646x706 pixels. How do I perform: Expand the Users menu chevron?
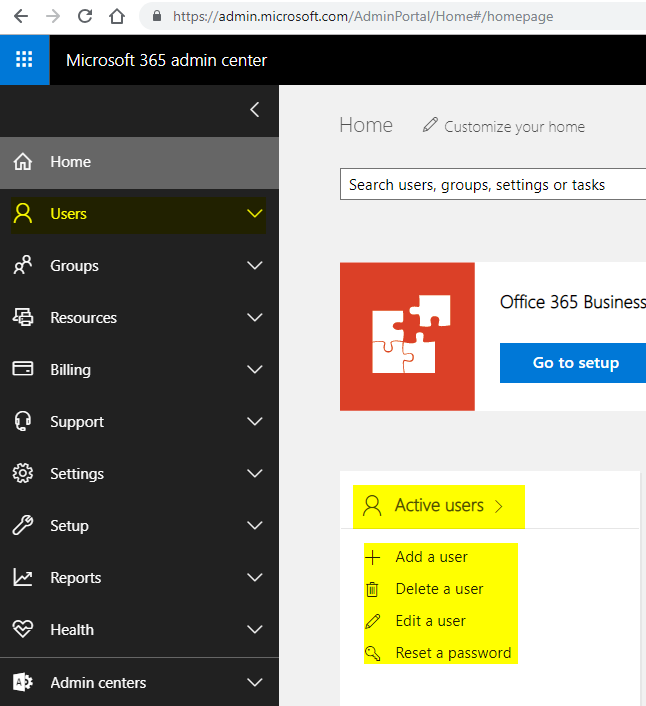coord(254,214)
